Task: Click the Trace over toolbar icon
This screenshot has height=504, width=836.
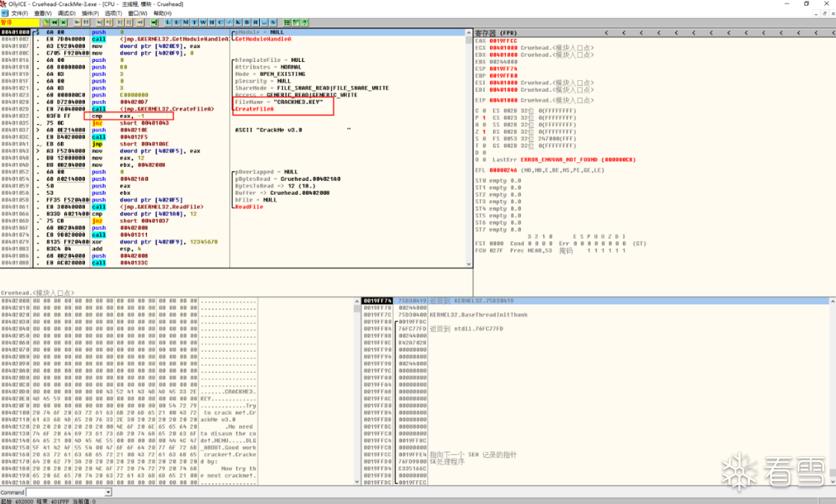Action: point(128,22)
